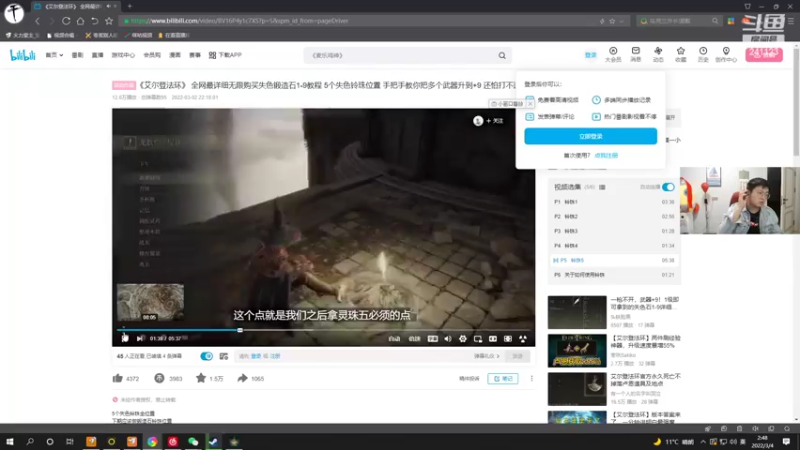
Task: Open the 动态 fan icon
Action: pos(658,54)
